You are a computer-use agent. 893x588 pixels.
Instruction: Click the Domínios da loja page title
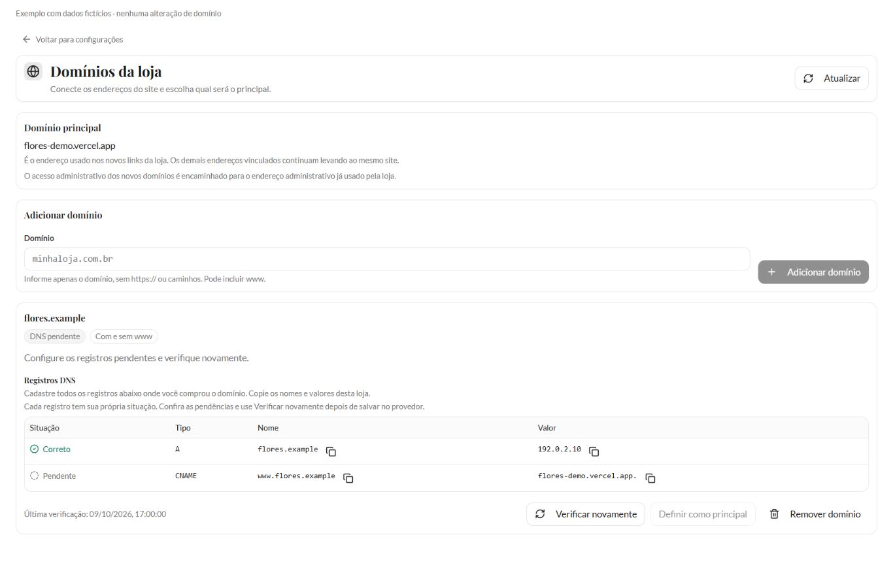106,71
